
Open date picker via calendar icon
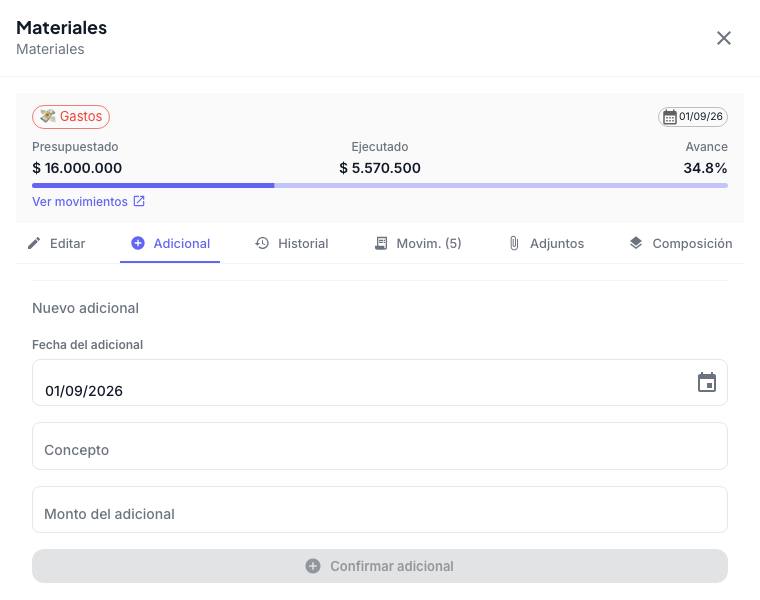pyautogui.click(x=707, y=382)
